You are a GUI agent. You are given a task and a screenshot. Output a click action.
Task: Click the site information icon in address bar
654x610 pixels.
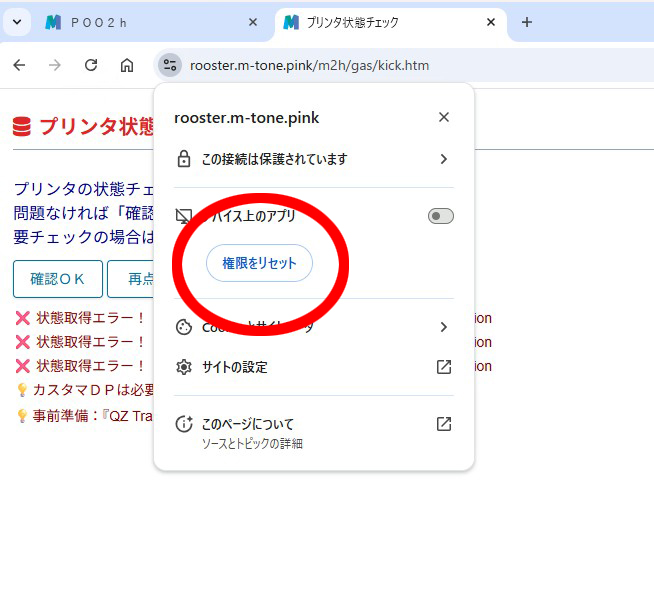click(168, 65)
